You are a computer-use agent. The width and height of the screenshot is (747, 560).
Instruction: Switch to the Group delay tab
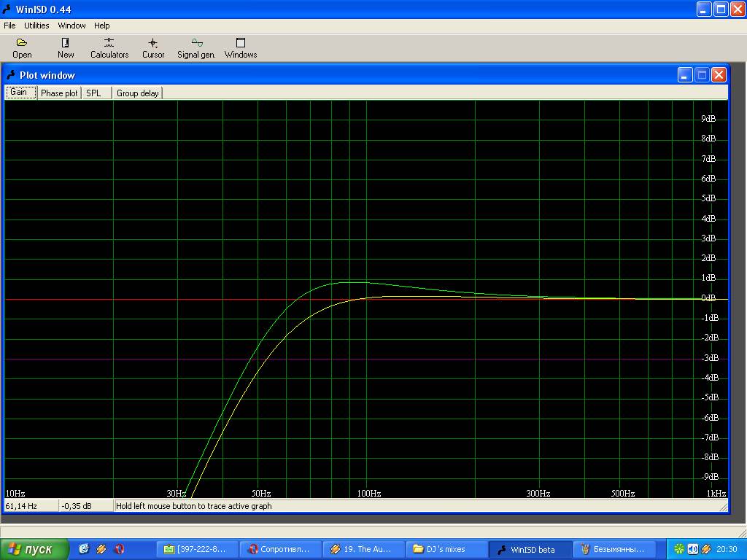137,93
